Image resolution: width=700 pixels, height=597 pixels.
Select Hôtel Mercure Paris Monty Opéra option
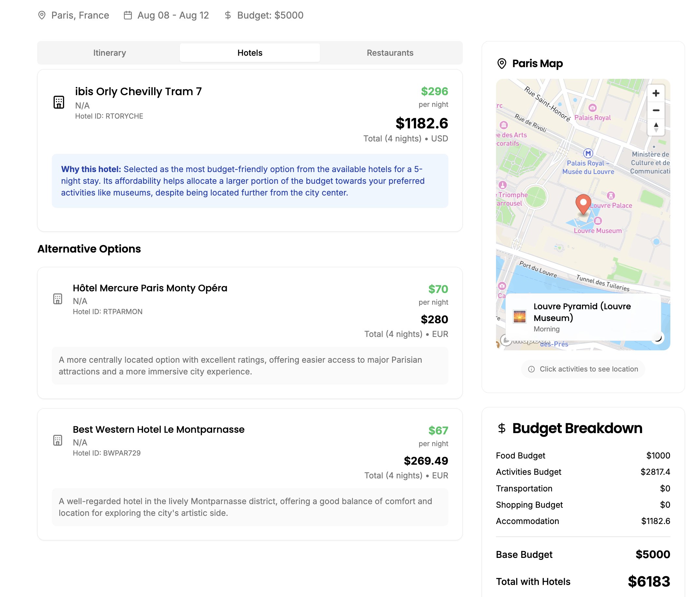[150, 288]
